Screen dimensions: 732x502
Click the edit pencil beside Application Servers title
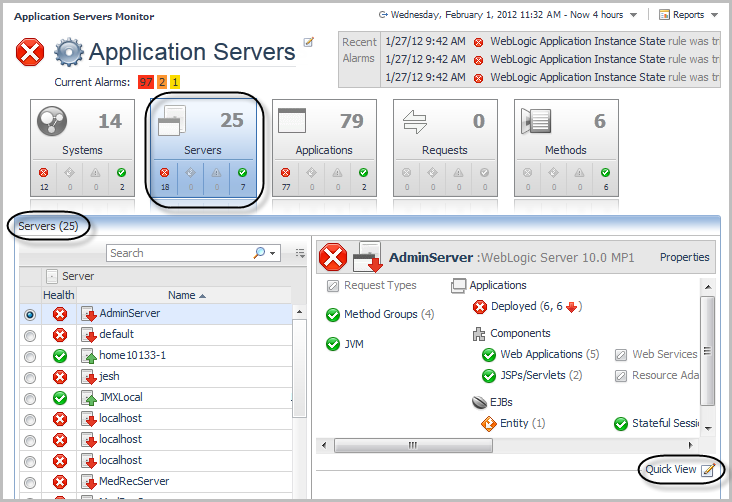(x=309, y=42)
